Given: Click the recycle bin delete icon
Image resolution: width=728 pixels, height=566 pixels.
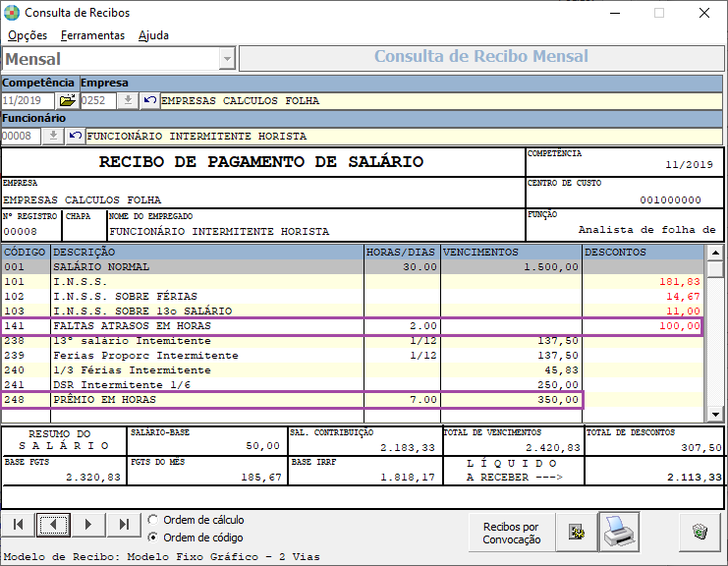Looking at the screenshot, I should pos(700,533).
